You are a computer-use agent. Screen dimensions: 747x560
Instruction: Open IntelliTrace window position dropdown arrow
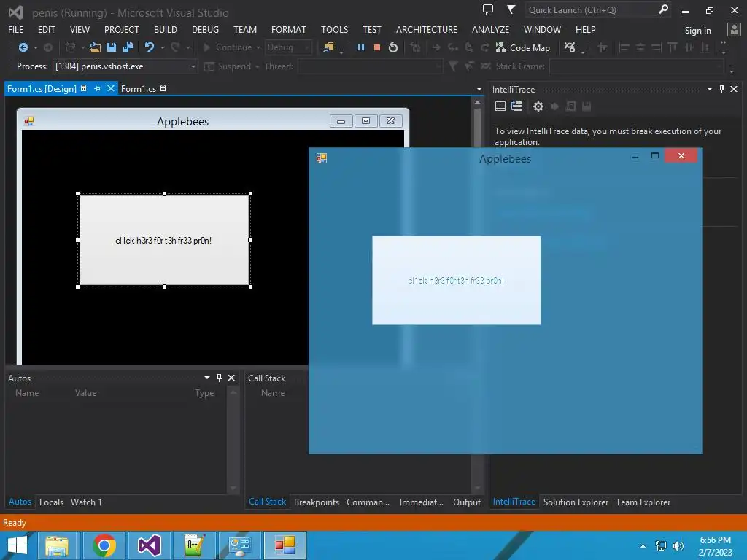point(709,89)
